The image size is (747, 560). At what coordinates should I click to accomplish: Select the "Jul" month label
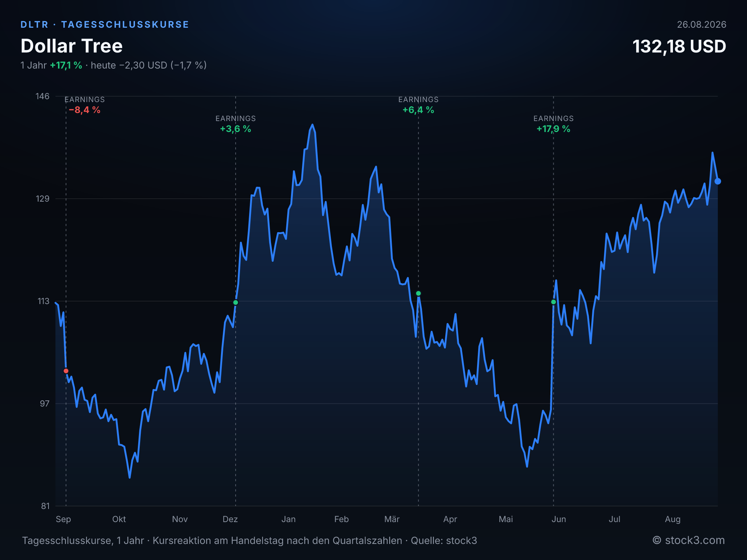[615, 519]
